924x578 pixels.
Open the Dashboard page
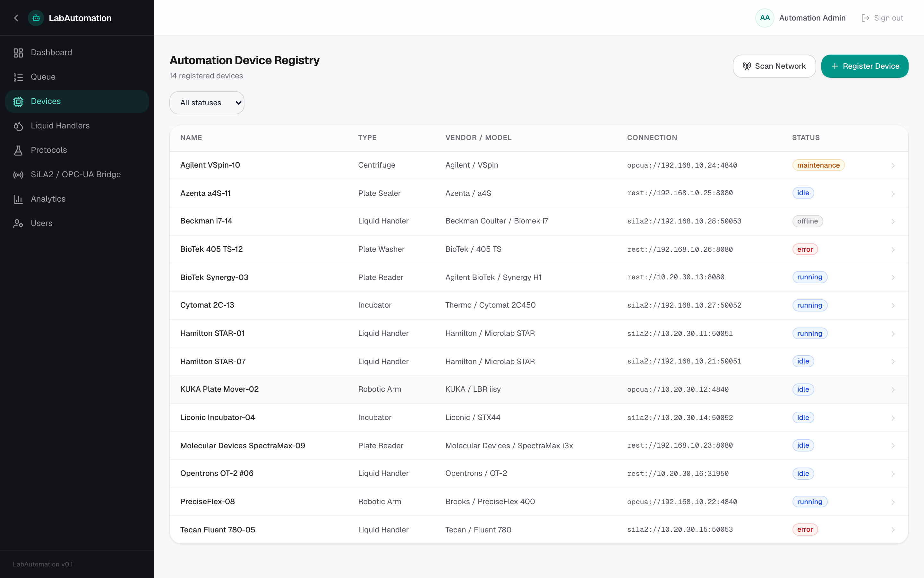coord(77,53)
